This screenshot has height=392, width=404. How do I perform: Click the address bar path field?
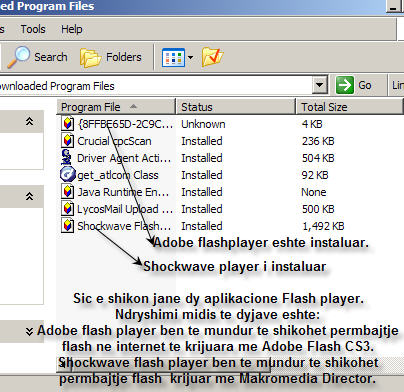(x=155, y=86)
